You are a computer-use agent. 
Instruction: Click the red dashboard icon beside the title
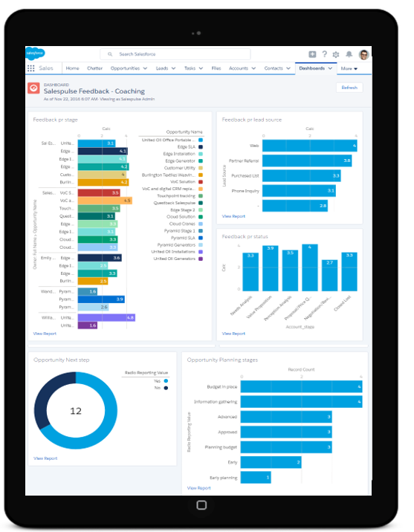pos(33,88)
